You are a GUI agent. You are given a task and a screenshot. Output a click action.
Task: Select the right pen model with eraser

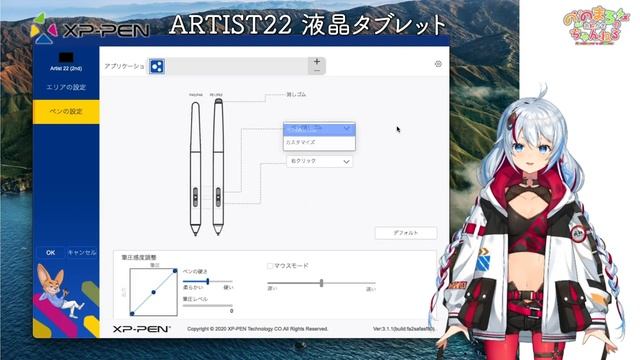pos(218,167)
